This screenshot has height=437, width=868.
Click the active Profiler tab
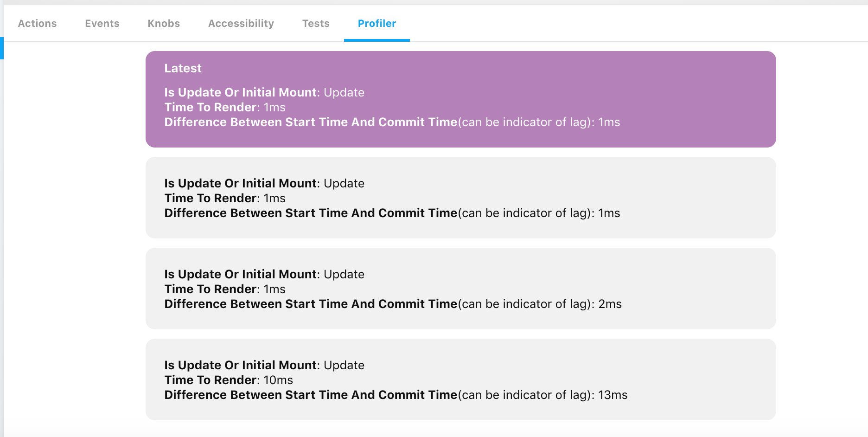coord(377,24)
